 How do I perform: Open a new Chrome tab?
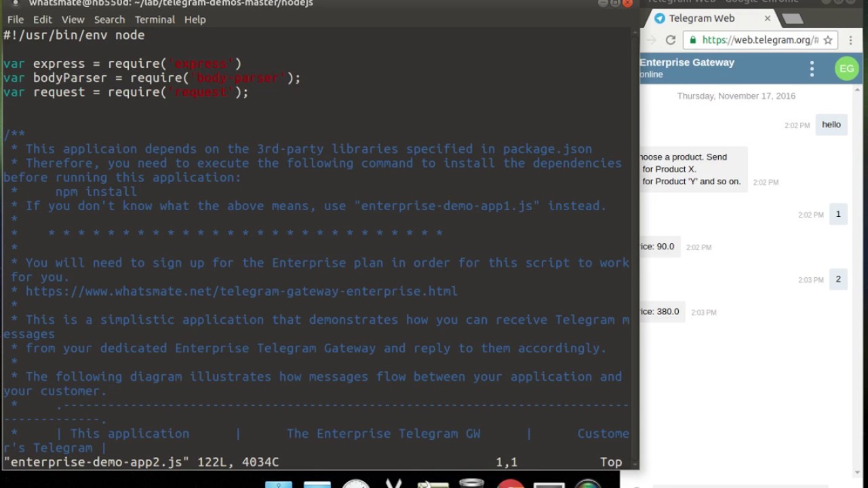click(x=792, y=19)
